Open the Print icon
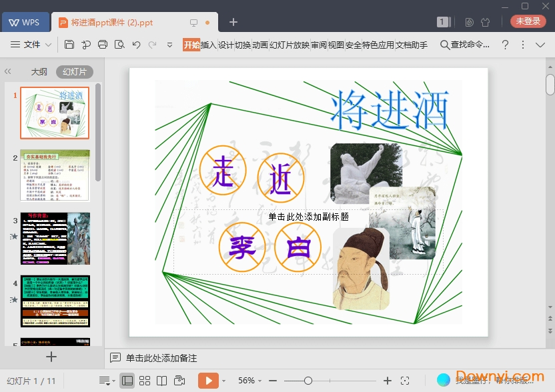The width and height of the screenshot is (555, 392). coord(103,44)
